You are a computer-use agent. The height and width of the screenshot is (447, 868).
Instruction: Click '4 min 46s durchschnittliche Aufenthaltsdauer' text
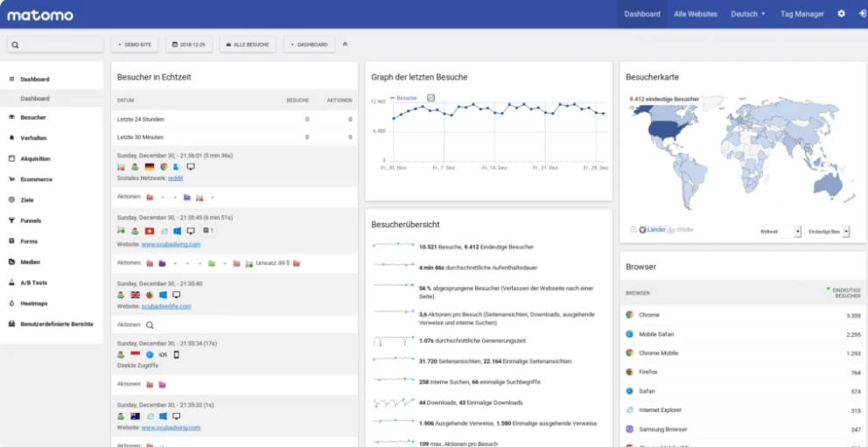479,268
